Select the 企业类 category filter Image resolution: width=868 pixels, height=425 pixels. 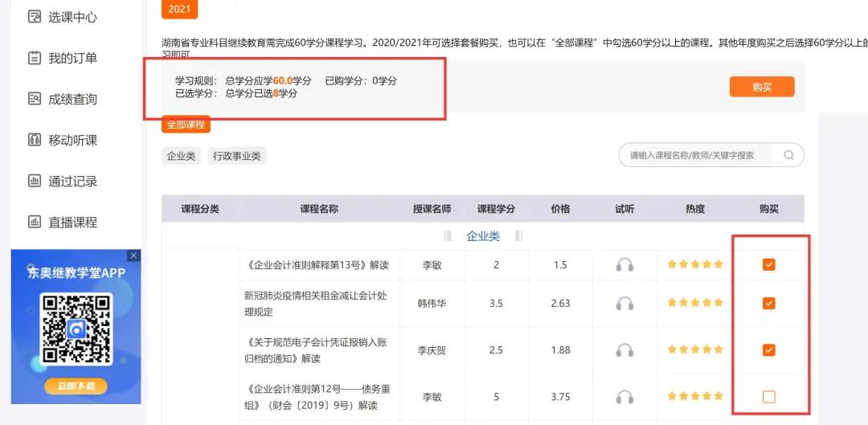point(181,157)
